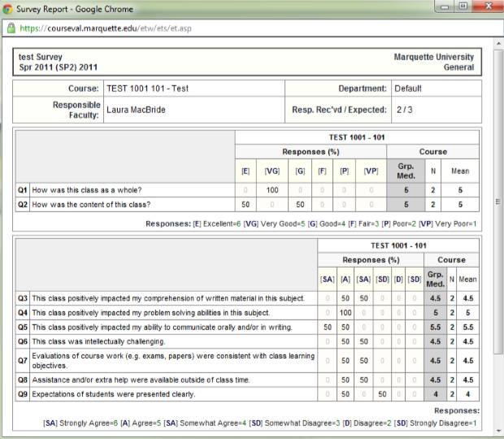Screen dimensions: 504x439
Task: Click the [G] column header in first table
Action: pyautogui.click(x=300, y=171)
